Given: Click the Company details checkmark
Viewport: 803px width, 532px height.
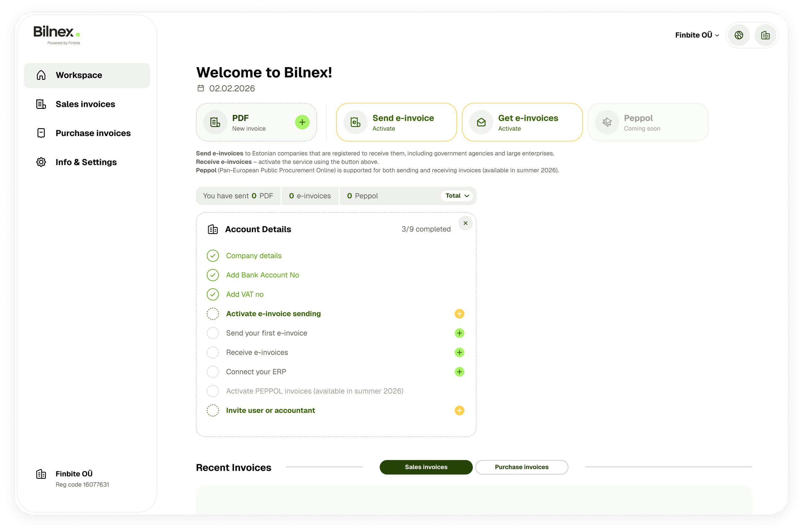Looking at the screenshot, I should pos(213,256).
